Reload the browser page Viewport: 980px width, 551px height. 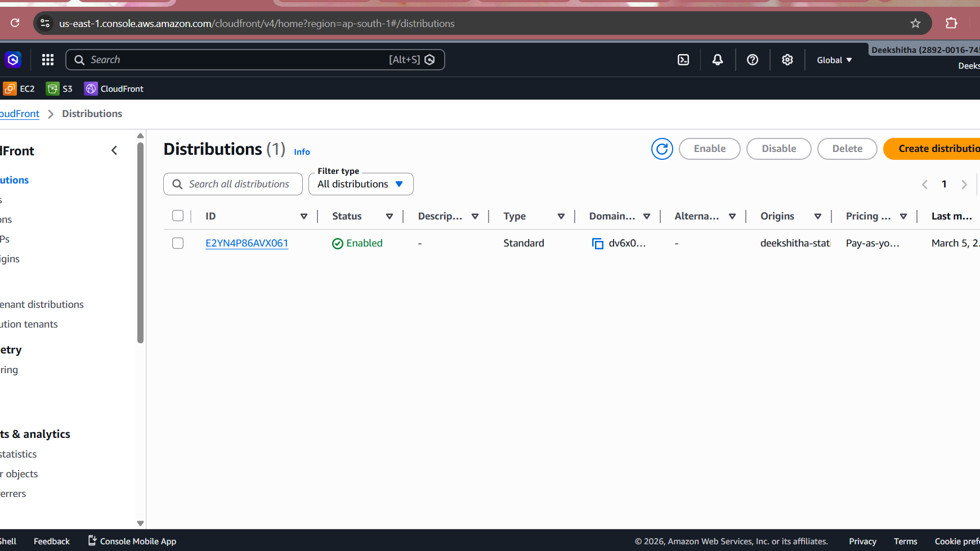tap(15, 23)
